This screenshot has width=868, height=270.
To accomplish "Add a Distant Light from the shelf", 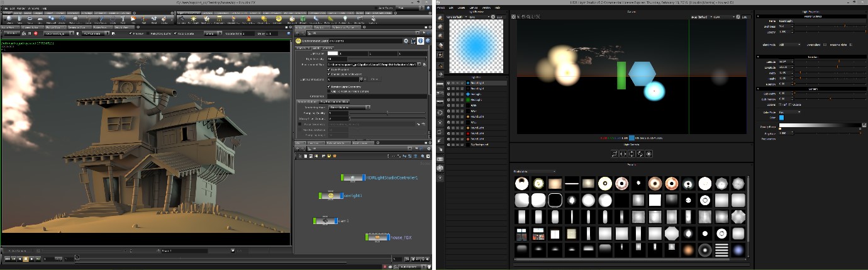I will [264, 20].
